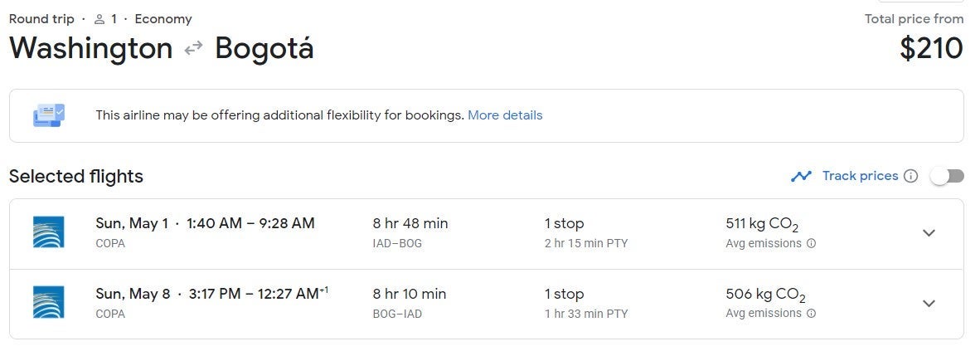This screenshot has height=356, width=980.
Task: Click the Track prices trend line icon
Action: (x=801, y=177)
